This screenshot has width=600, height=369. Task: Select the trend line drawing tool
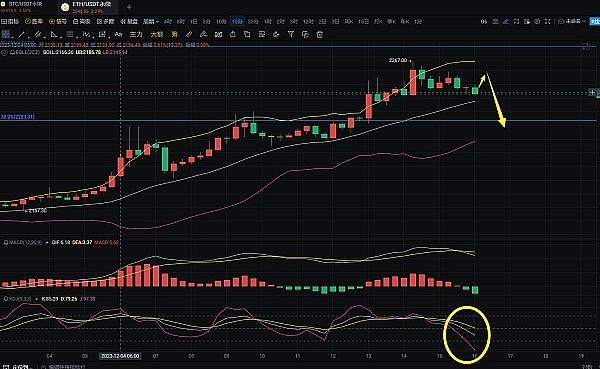point(21,34)
